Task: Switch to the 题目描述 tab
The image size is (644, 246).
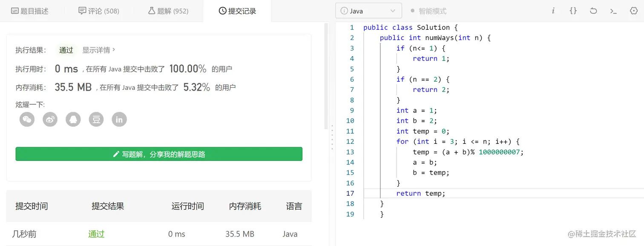Action: [30, 11]
